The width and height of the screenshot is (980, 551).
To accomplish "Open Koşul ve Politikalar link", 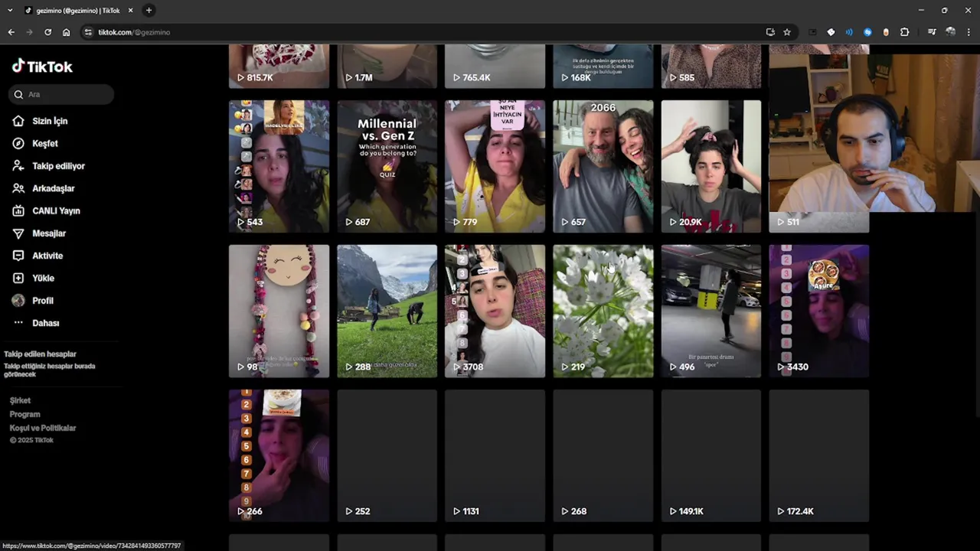I will [x=43, y=428].
